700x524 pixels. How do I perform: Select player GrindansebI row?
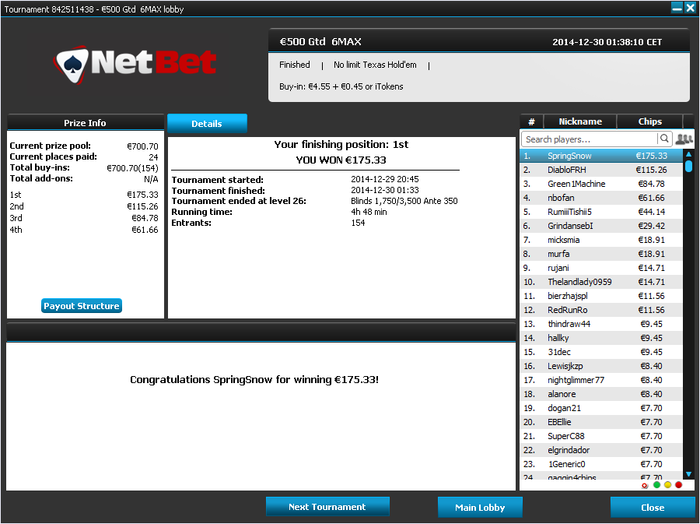click(601, 226)
